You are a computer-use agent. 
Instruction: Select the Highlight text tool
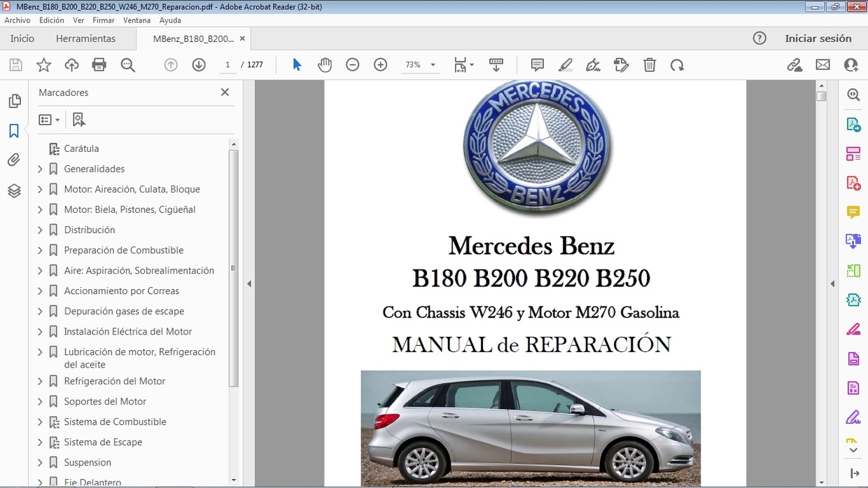(x=565, y=64)
